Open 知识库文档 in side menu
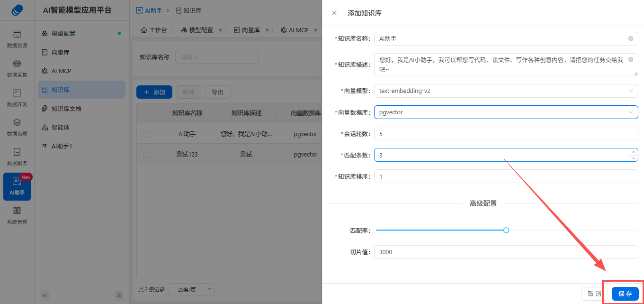644x304 pixels. pyautogui.click(x=81, y=109)
